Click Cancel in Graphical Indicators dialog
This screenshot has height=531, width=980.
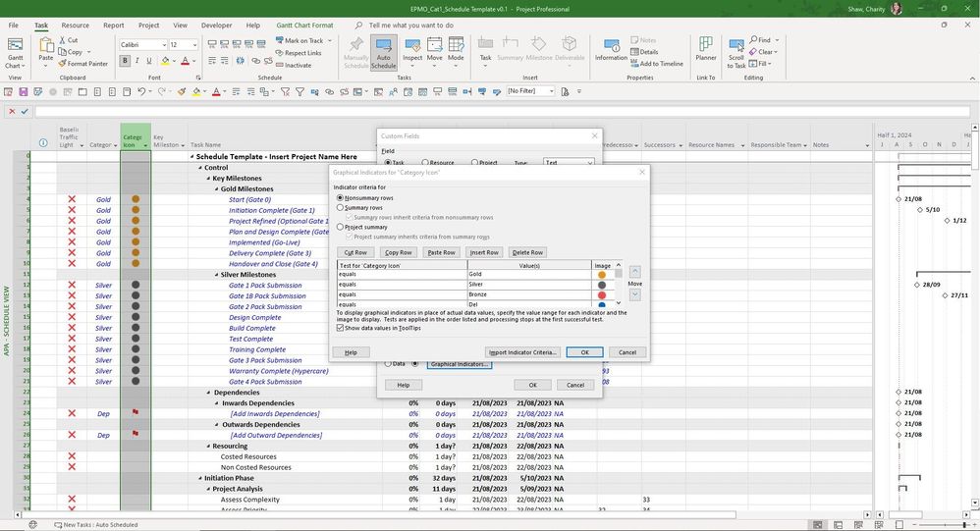(626, 352)
